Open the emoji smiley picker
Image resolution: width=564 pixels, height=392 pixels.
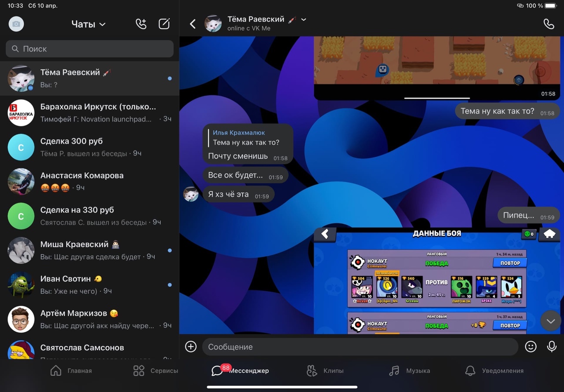click(531, 347)
